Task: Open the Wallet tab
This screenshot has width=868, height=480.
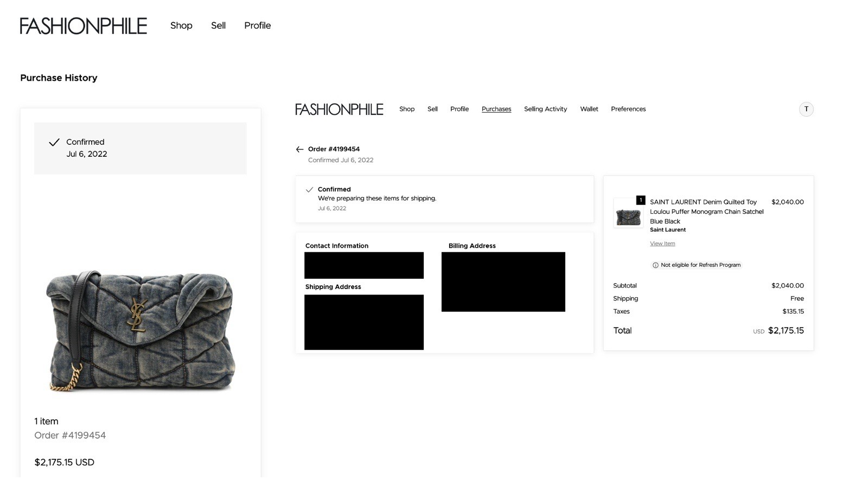Action: click(589, 109)
